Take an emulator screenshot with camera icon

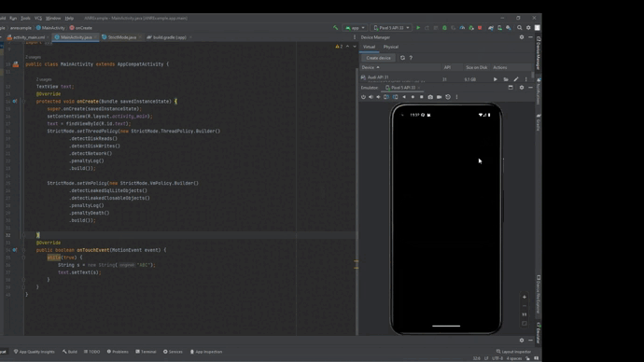click(x=430, y=97)
